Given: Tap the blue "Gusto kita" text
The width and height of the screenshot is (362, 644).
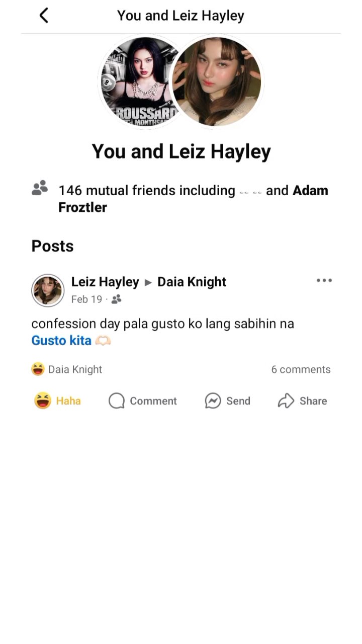Looking at the screenshot, I should pyautogui.click(x=61, y=341).
